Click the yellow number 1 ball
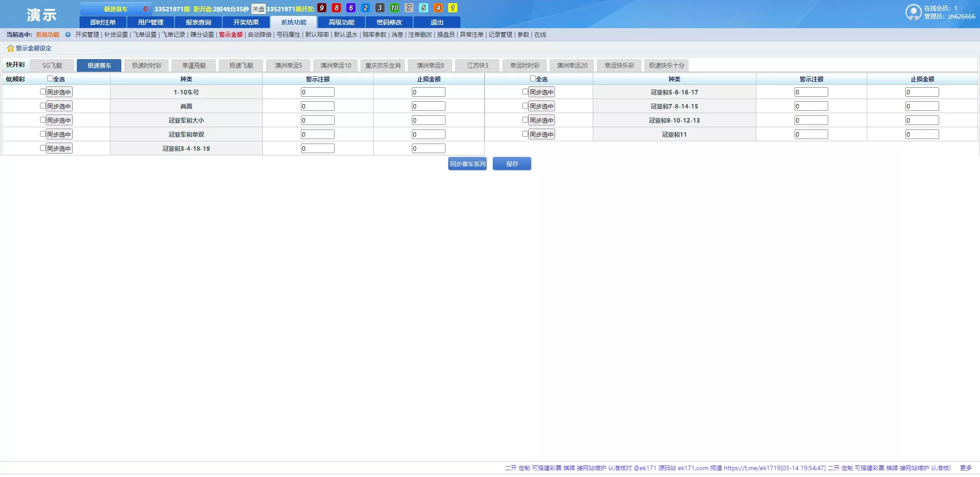This screenshot has height=477, width=980. click(x=452, y=8)
